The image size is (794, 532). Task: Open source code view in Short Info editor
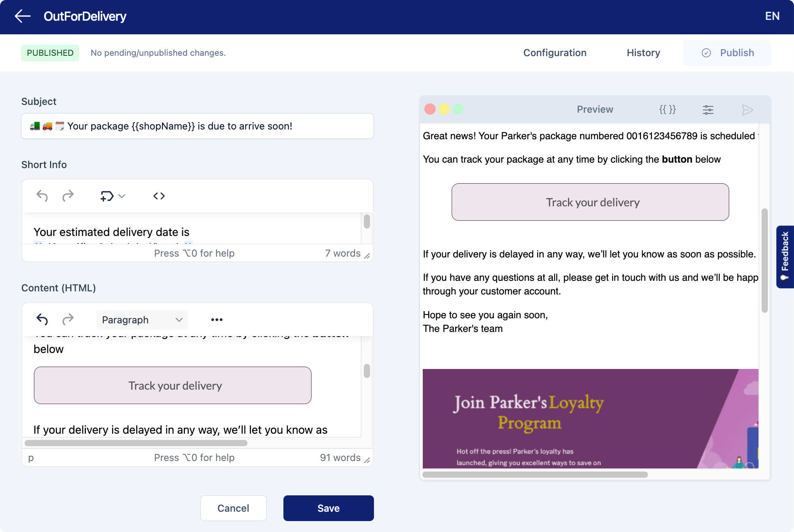[x=159, y=196]
